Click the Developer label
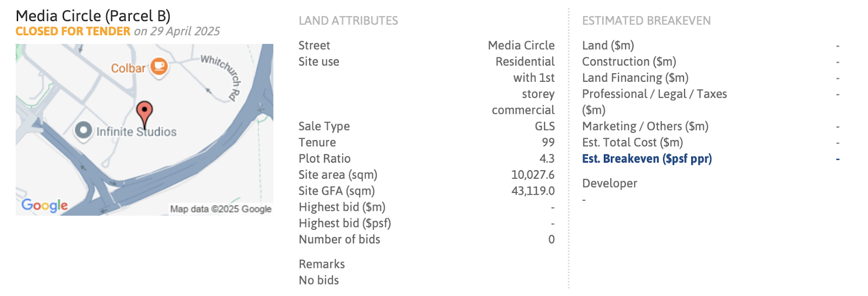The width and height of the screenshot is (868, 296). [610, 183]
